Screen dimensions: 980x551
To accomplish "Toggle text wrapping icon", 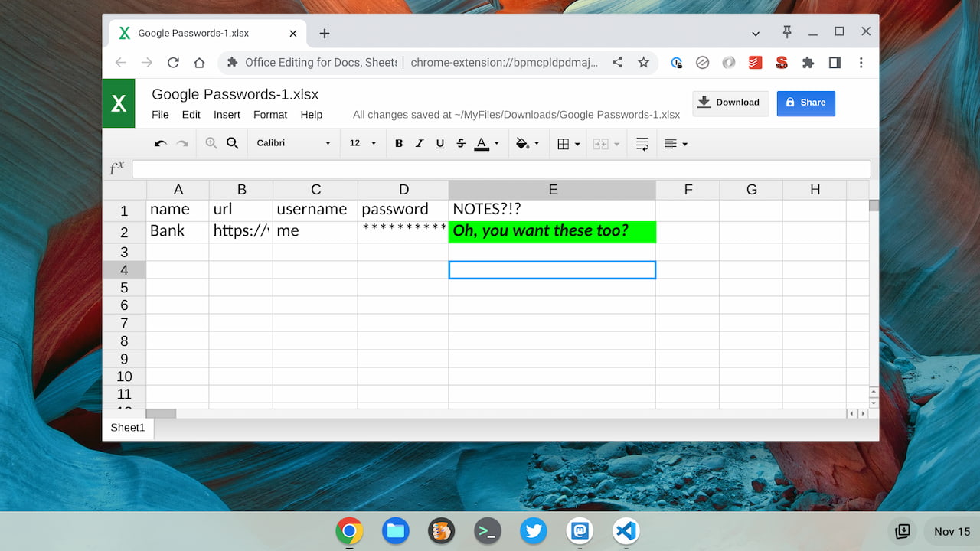I will point(642,144).
